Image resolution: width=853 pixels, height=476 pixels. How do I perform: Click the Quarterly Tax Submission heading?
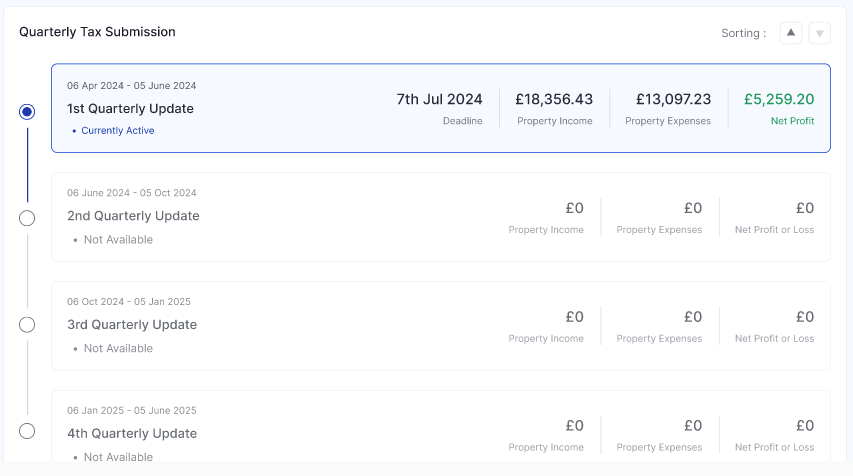pyautogui.click(x=97, y=32)
